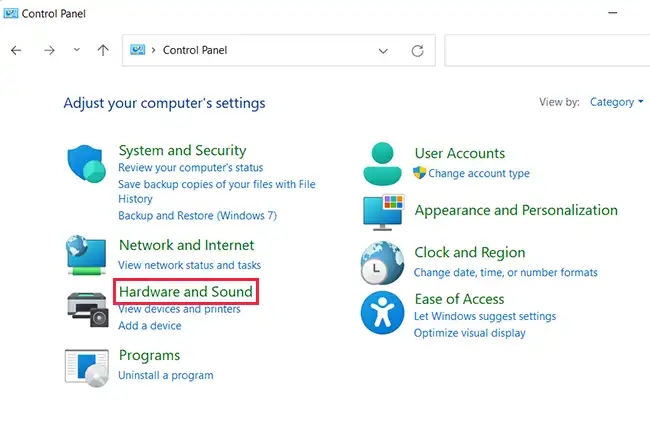
Task: Open Appearance and Personalization category
Action: (x=516, y=211)
